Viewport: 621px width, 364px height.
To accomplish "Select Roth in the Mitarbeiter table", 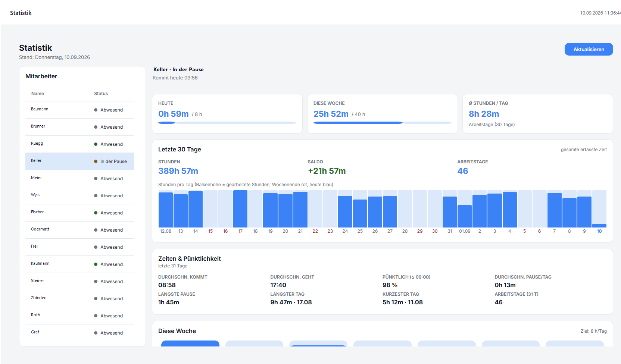I will click(80, 316).
